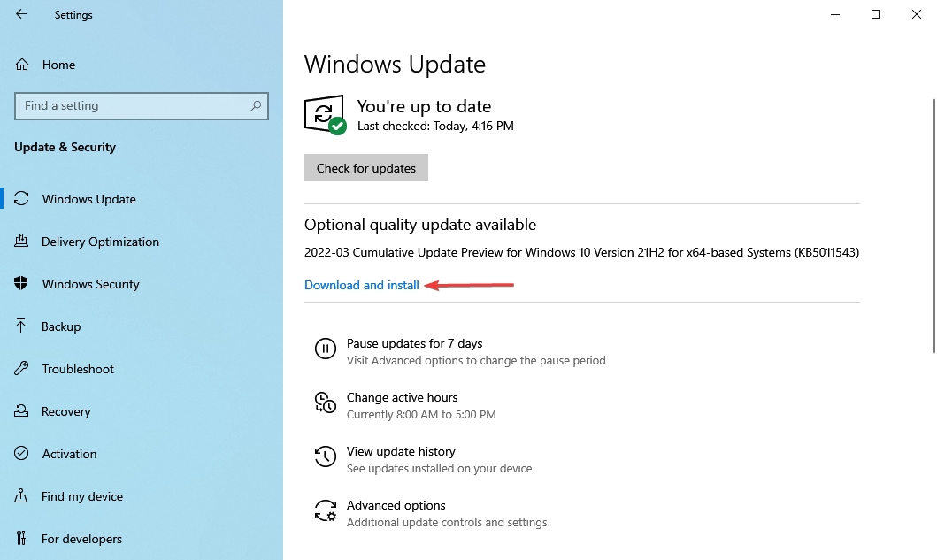
Task: Open For developers section
Action: [x=81, y=539]
